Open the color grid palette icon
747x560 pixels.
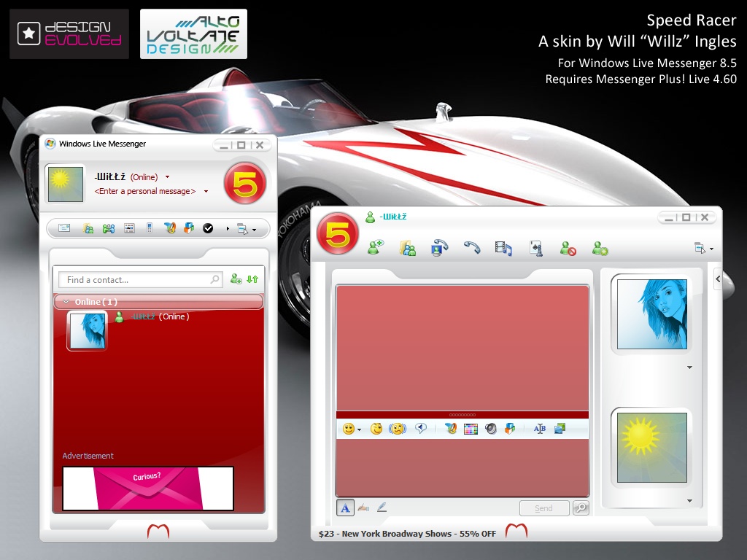click(471, 429)
